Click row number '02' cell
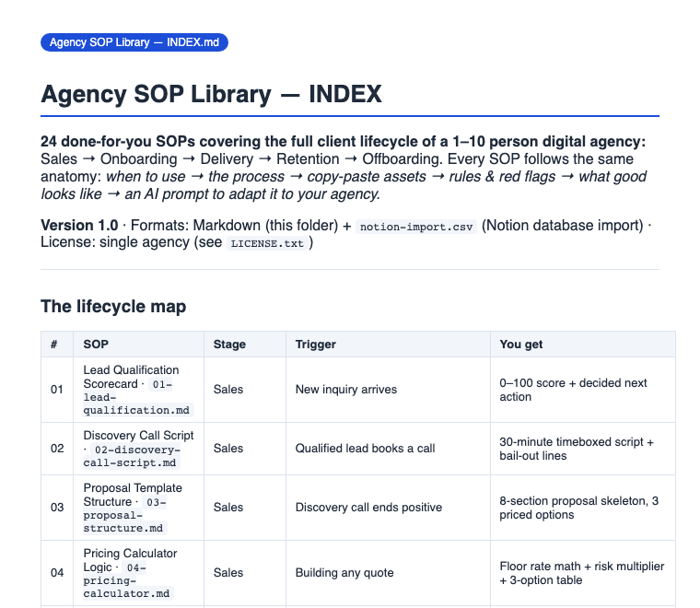 [57, 449]
